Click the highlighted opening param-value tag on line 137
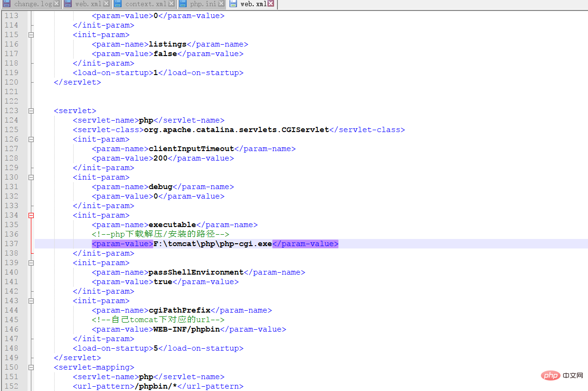 point(123,244)
